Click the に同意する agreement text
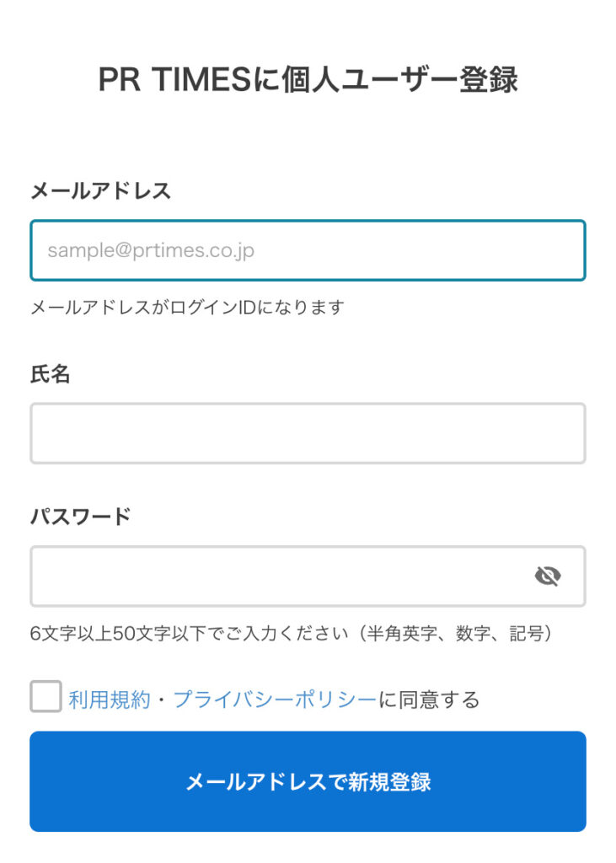Viewport: 616px width, 863px height. tap(429, 700)
